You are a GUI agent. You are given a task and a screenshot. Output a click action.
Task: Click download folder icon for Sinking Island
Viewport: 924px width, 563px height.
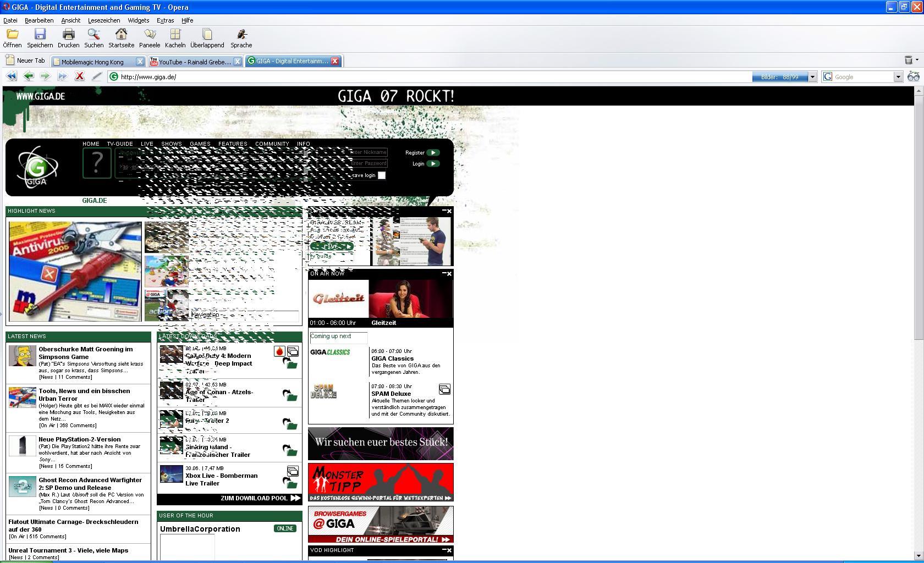click(290, 450)
